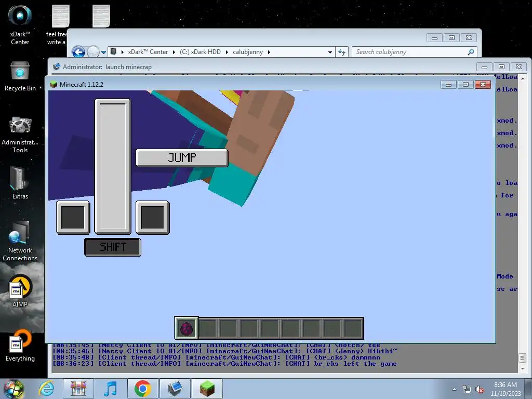Click the console scrollbar down arrow
The height and width of the screenshot is (399, 532).
pos(523,368)
